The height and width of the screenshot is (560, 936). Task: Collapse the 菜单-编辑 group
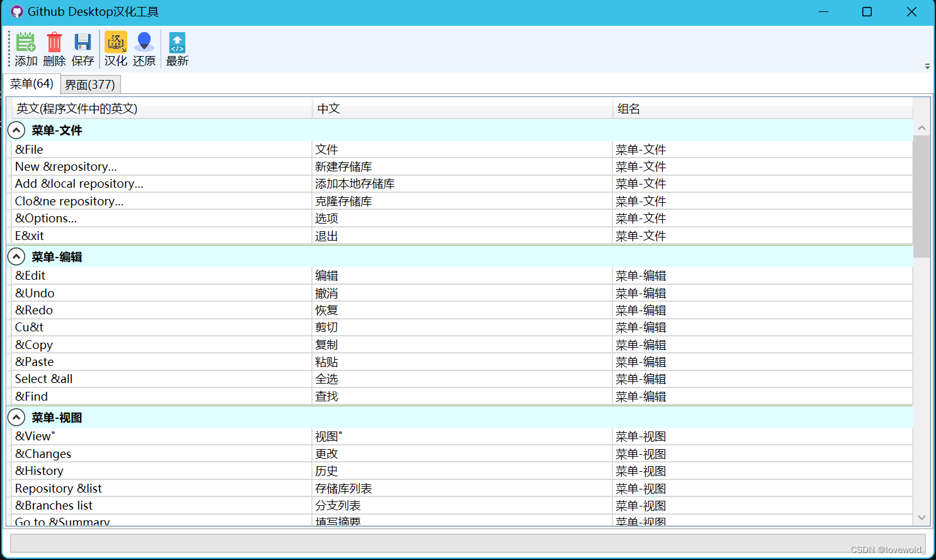click(16, 257)
